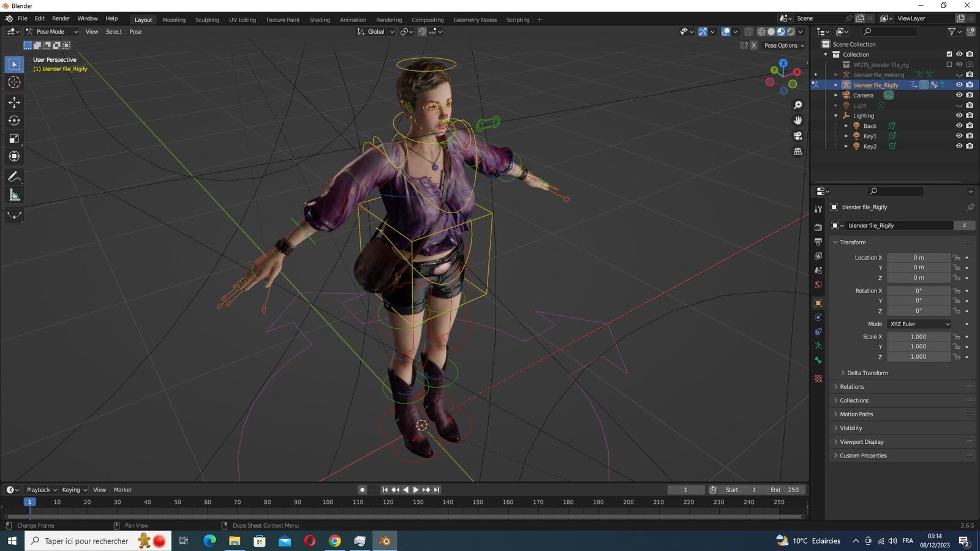Jump to the timeline end frame

[x=437, y=490]
